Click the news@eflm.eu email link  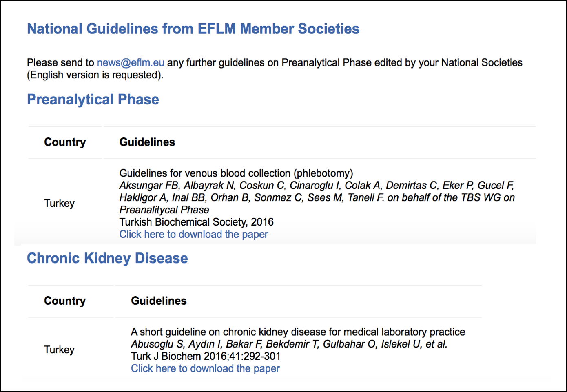(131, 63)
